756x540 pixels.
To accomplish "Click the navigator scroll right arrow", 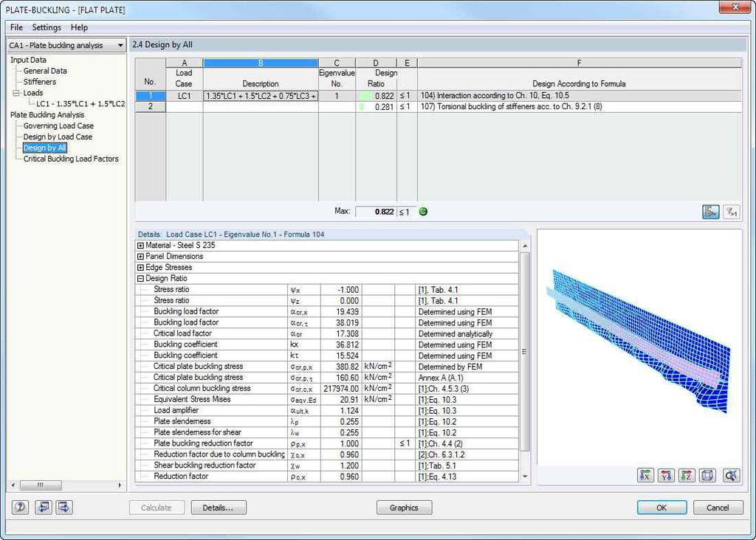I will point(120,485).
